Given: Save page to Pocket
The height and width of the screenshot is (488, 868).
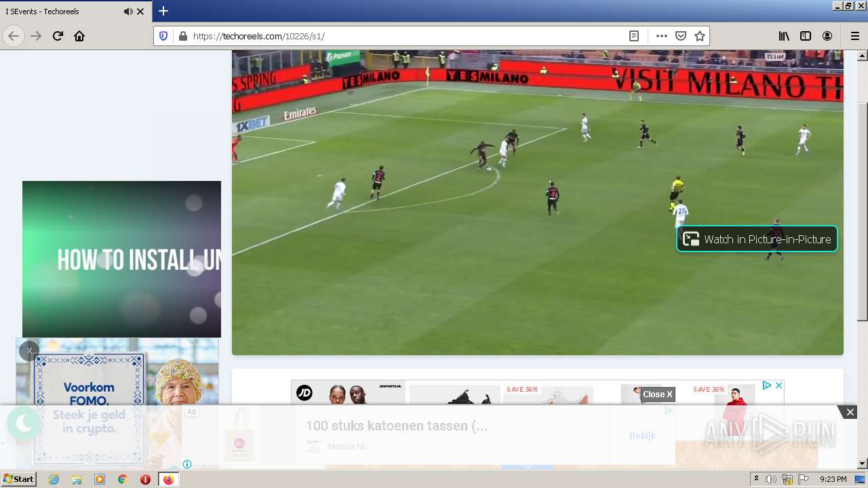Looking at the screenshot, I should 681,36.
